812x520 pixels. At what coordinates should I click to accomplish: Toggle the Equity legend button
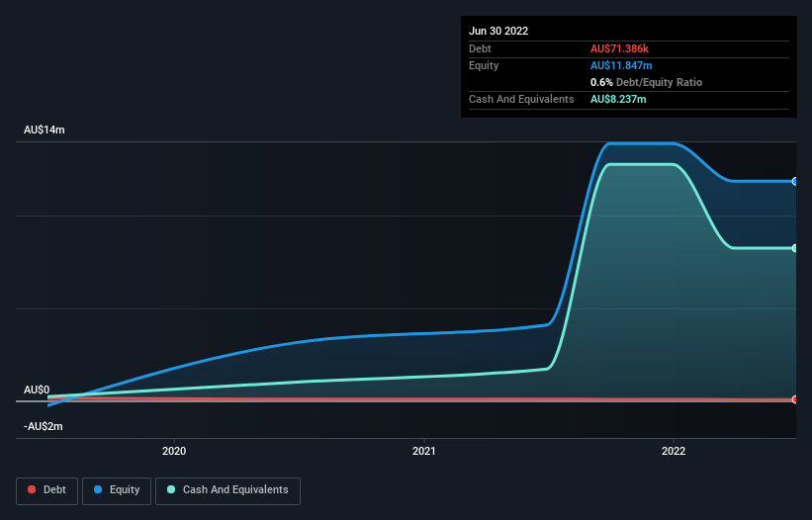[117, 490]
